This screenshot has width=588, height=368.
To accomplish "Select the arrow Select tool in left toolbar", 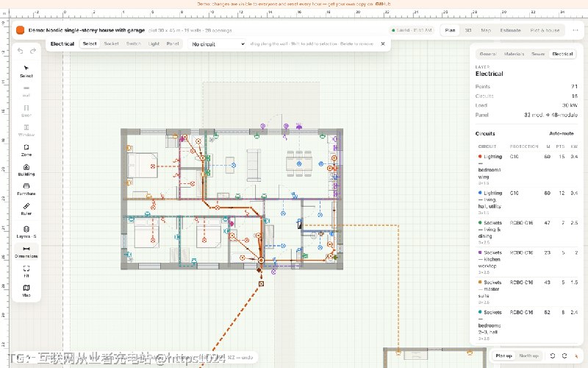I will click(x=26, y=71).
